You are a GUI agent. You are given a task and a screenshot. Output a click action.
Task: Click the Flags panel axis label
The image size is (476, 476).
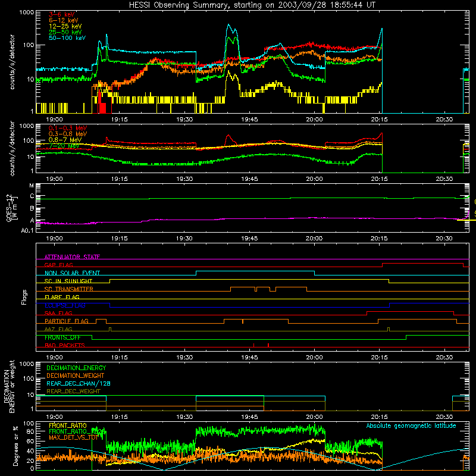[24, 297]
